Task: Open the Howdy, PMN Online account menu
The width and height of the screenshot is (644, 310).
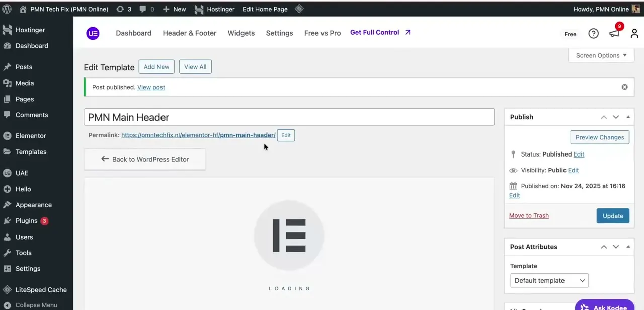Action: [607, 9]
